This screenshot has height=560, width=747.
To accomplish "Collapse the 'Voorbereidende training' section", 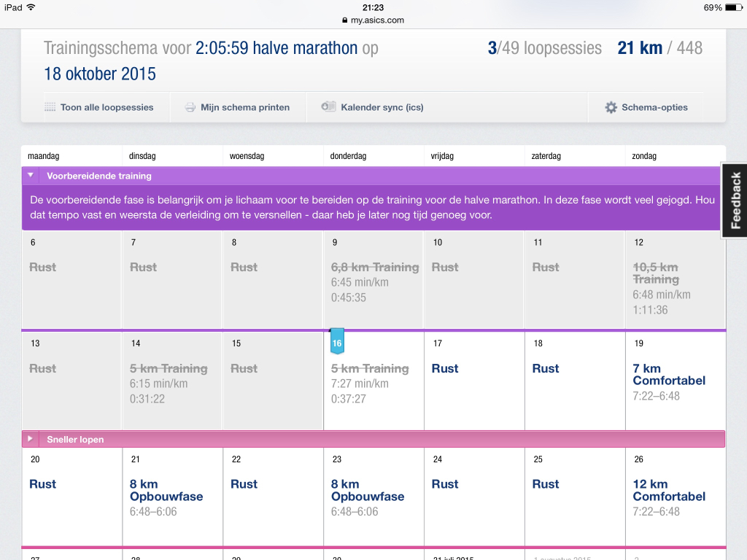I will pyautogui.click(x=31, y=176).
